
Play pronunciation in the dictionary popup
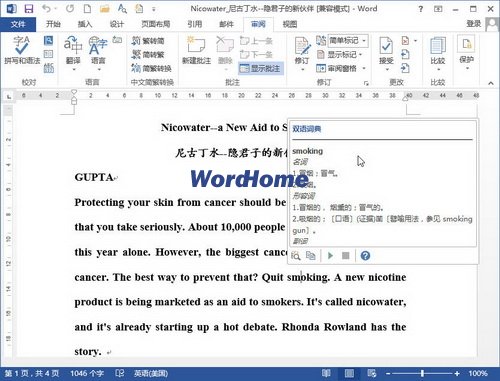click(x=330, y=256)
